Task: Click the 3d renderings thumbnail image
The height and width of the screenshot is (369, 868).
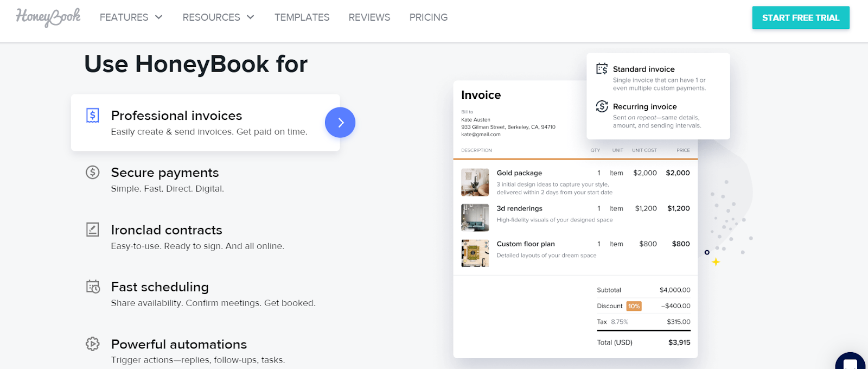Action: coord(475,218)
